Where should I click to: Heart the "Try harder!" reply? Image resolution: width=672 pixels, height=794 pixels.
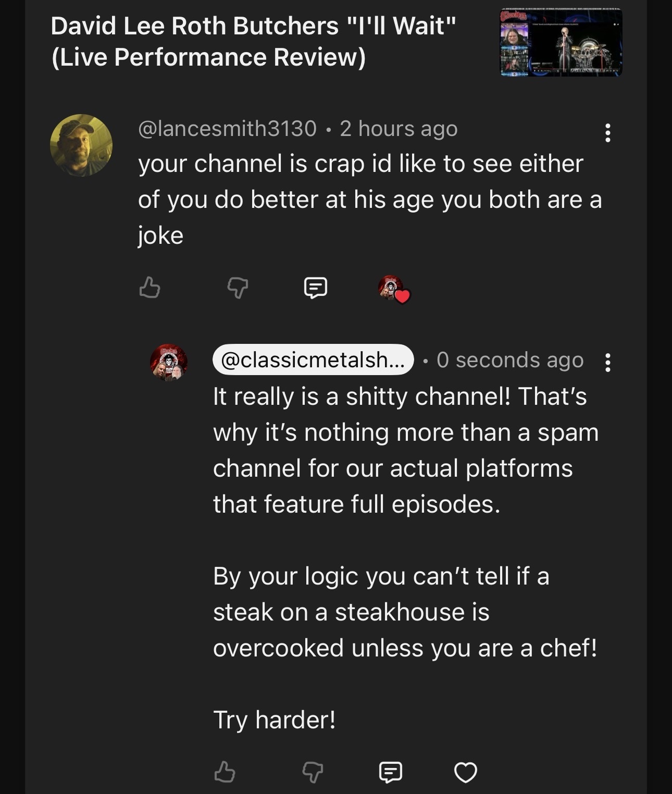[x=465, y=772]
